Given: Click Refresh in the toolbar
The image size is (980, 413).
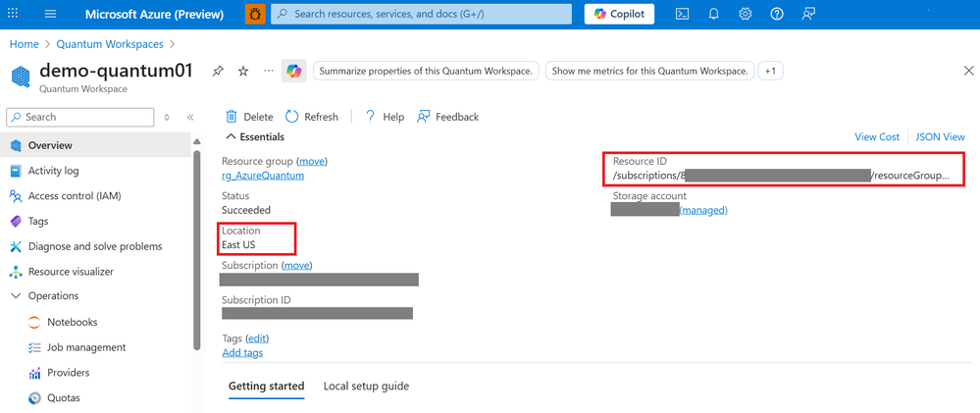Looking at the screenshot, I should coord(311,117).
